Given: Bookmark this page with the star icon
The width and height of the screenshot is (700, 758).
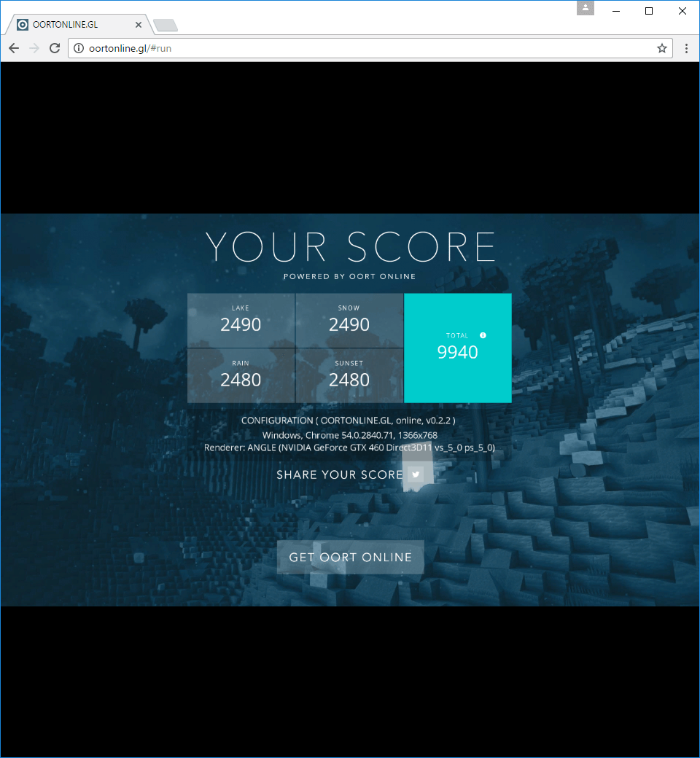Looking at the screenshot, I should 662,48.
